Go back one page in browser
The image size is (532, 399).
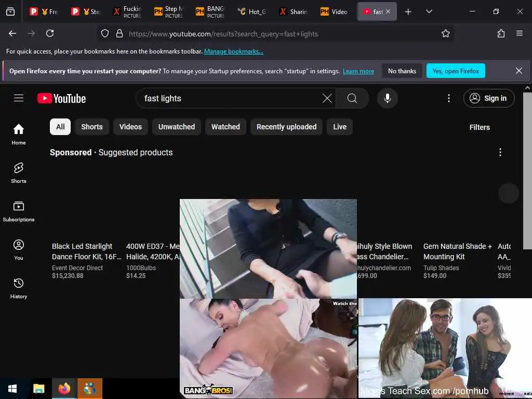[12, 33]
